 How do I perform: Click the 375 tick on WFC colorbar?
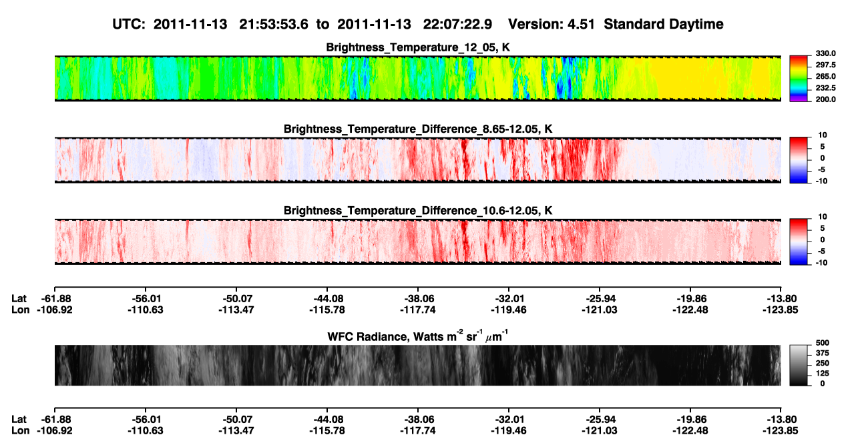click(x=822, y=353)
